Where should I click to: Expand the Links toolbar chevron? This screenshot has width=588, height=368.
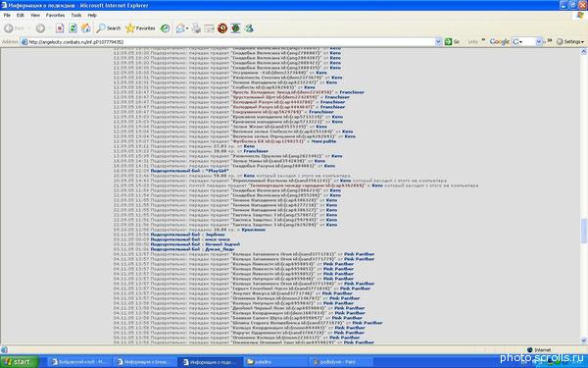point(483,40)
